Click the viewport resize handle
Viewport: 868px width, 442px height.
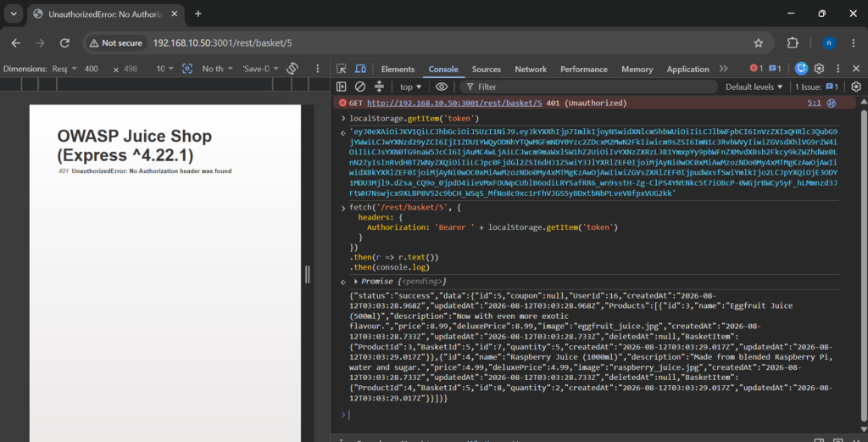coord(307,274)
